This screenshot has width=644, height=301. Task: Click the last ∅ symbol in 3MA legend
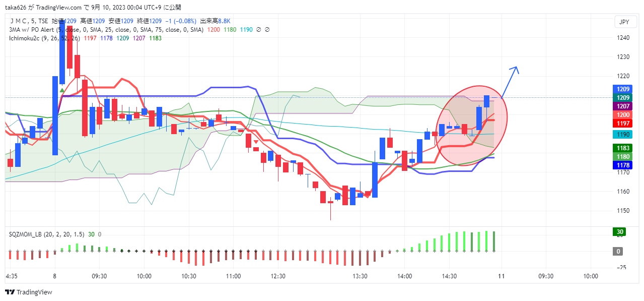pyautogui.click(x=267, y=30)
